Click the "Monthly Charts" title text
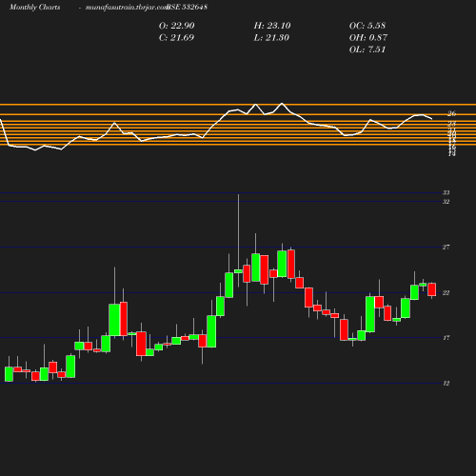Viewport: 476px width, 476px height. point(34,8)
